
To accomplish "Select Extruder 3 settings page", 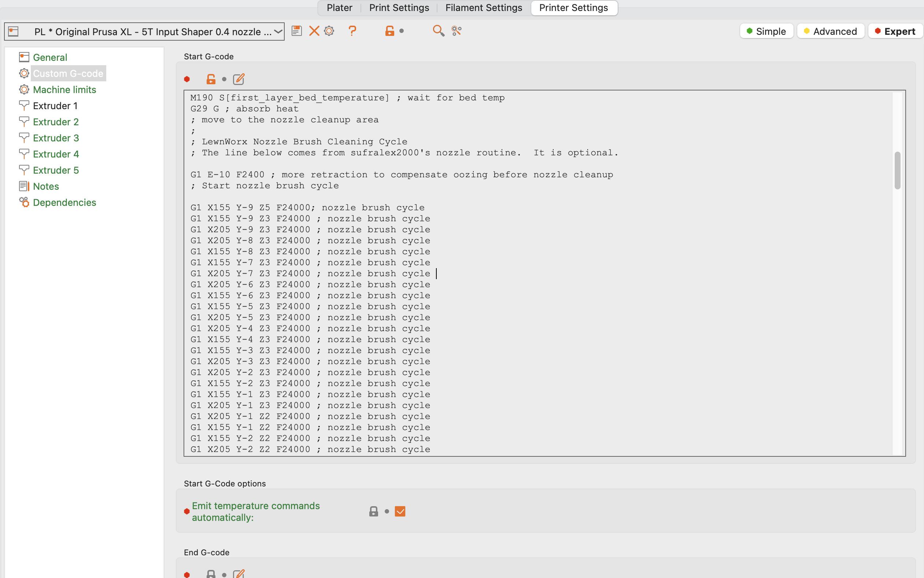I will click(56, 138).
